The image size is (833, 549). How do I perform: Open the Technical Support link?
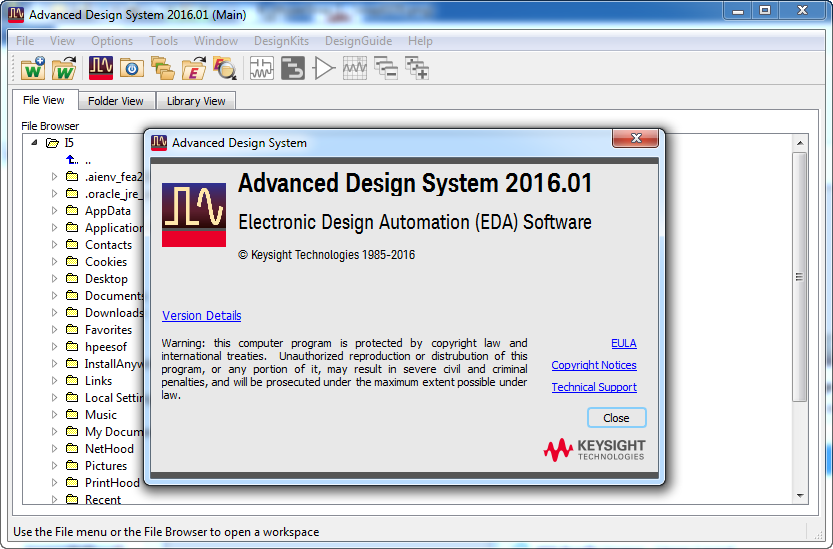[x=594, y=387]
